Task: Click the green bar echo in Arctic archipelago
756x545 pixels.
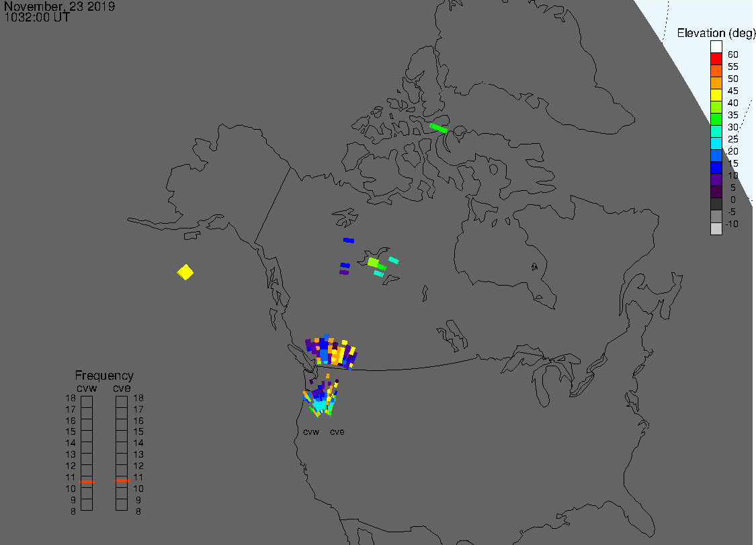Action: (x=438, y=128)
